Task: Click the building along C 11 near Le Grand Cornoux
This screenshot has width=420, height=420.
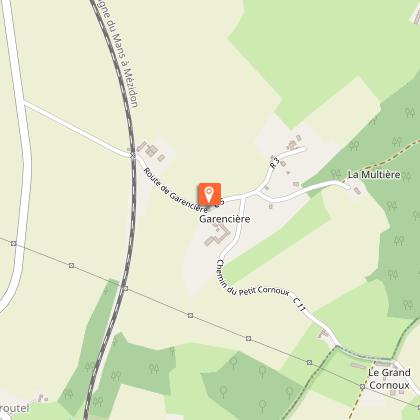Action: click(x=323, y=334)
